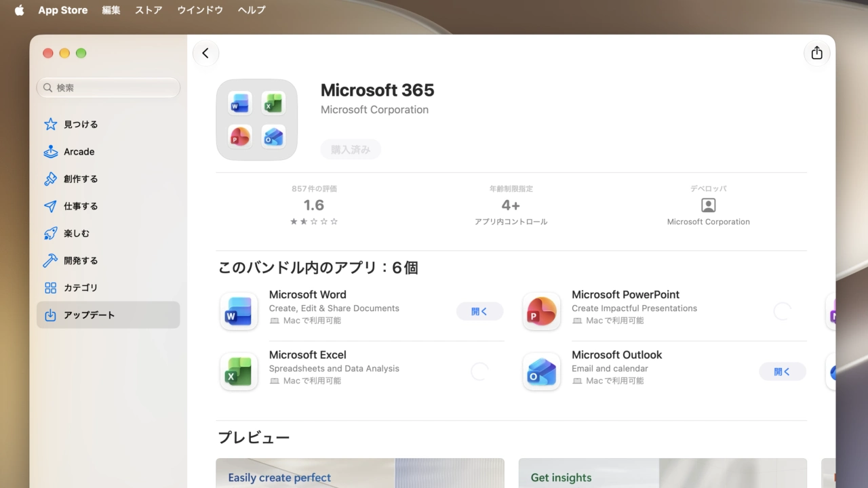Click the Microsoft Word title text
The image size is (868, 488).
[307, 295]
